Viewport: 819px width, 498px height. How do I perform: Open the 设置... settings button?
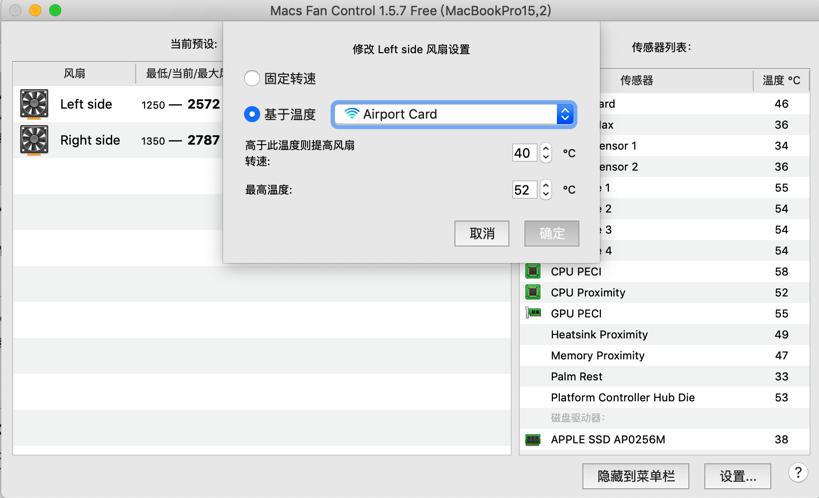tap(738, 476)
